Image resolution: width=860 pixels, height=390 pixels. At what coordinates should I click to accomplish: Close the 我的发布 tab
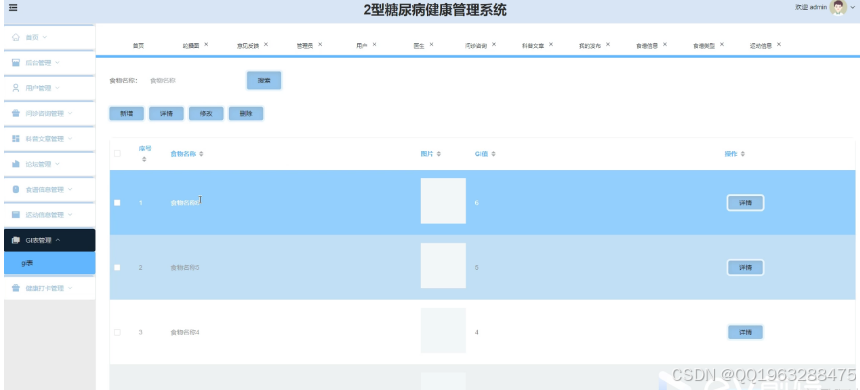click(x=608, y=44)
